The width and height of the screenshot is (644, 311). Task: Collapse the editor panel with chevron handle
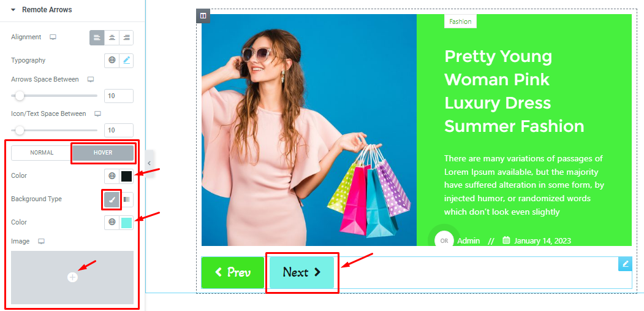pyautogui.click(x=150, y=163)
